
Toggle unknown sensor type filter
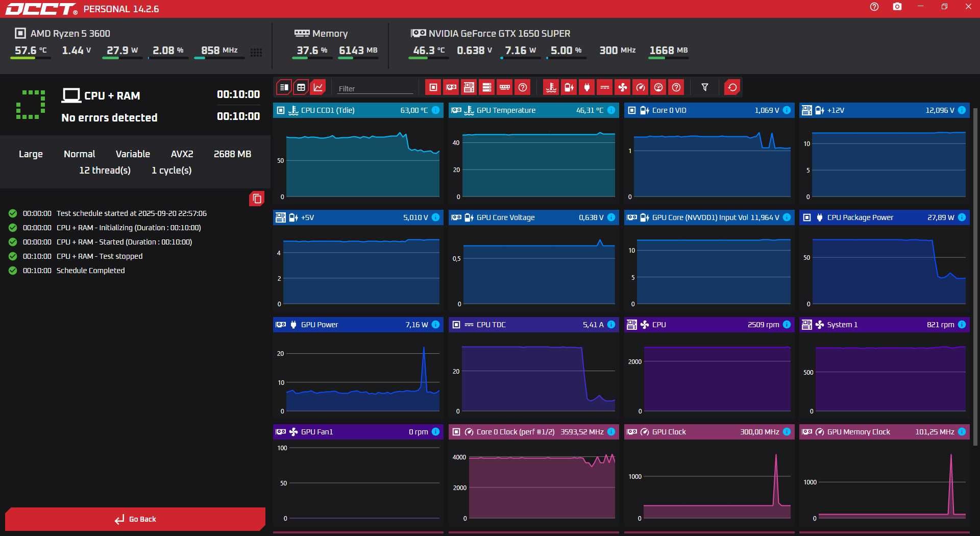(x=676, y=87)
